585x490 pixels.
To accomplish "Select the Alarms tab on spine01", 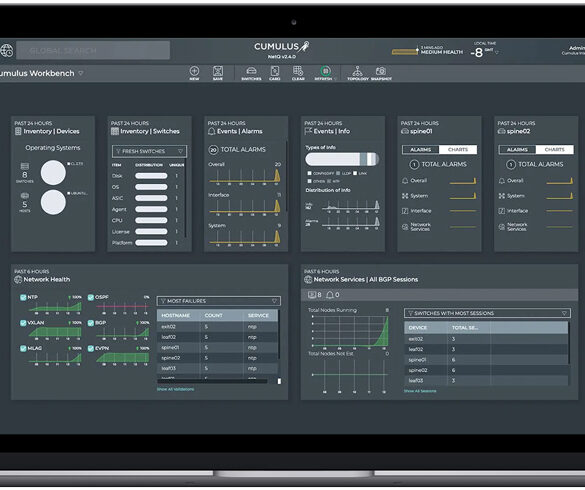I will point(420,150).
